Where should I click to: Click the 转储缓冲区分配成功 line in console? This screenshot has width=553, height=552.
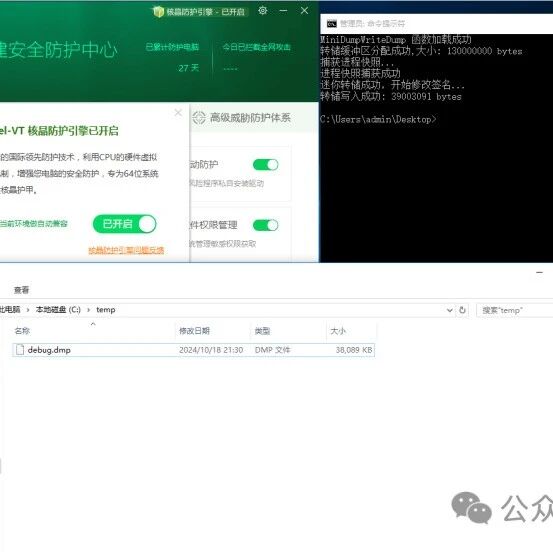pos(421,51)
